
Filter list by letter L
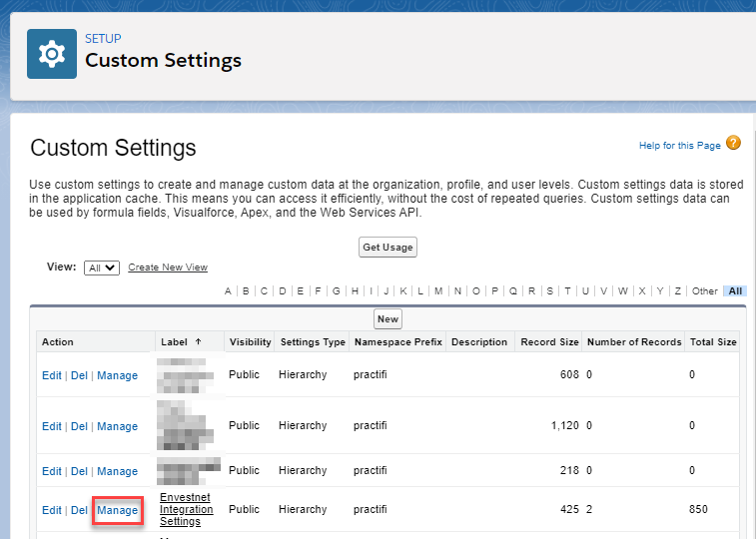420,290
